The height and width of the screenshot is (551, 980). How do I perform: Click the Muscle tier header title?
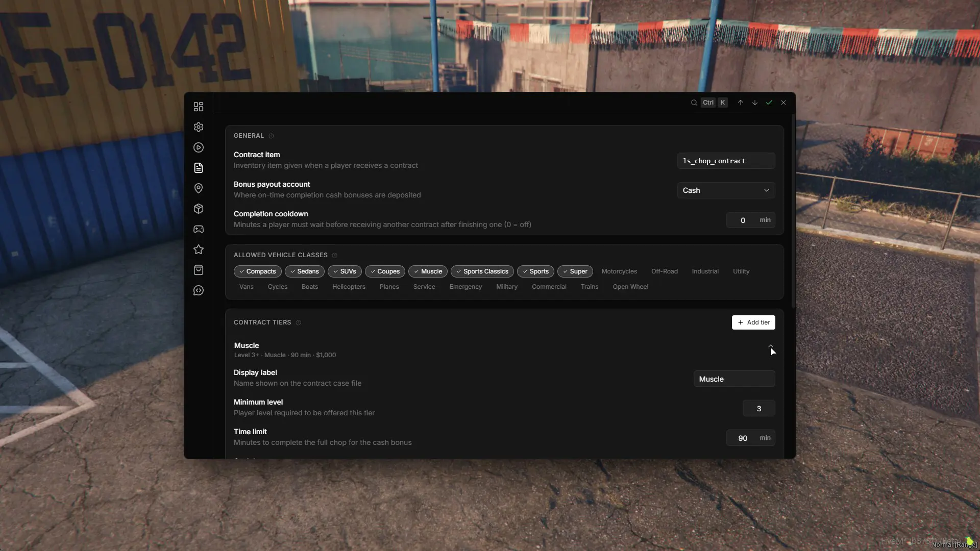247,345
